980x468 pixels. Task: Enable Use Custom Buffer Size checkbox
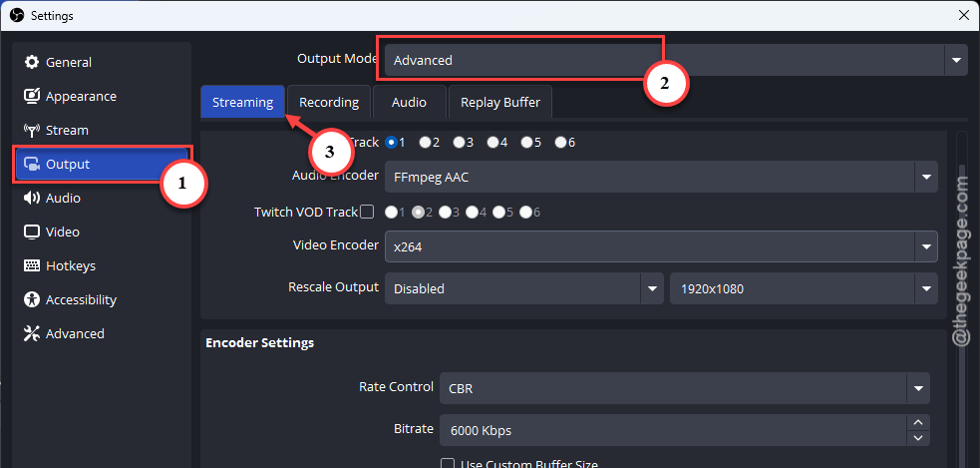448,464
